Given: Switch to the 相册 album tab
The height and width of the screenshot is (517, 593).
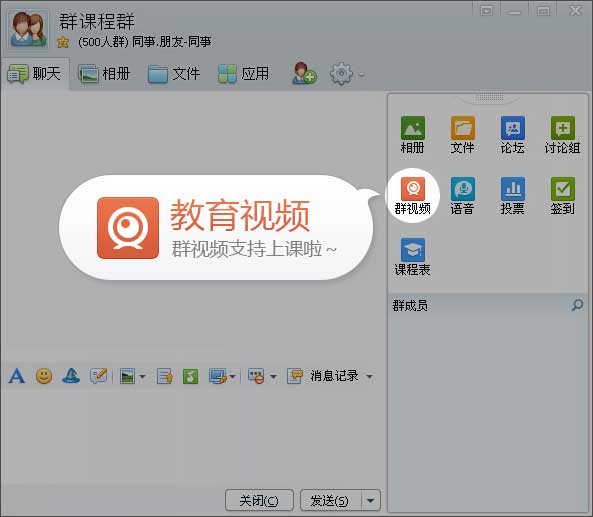Looking at the screenshot, I should point(104,74).
